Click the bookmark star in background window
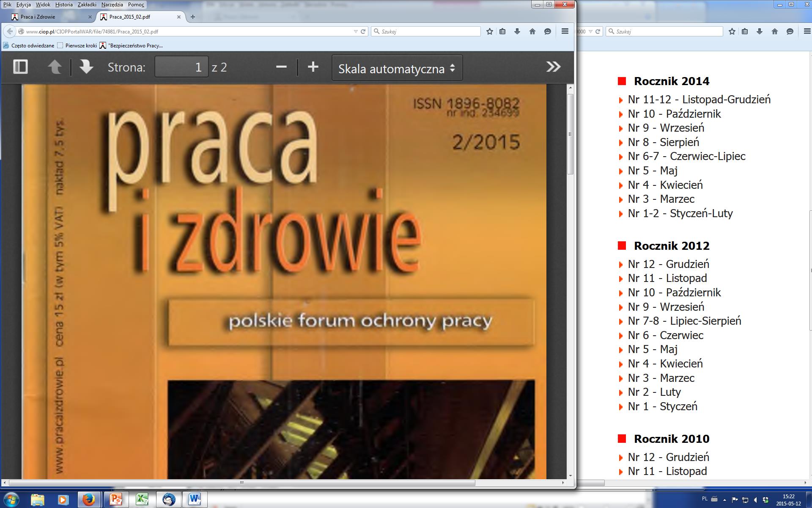Screen dimensions: 812x508 click(x=732, y=31)
